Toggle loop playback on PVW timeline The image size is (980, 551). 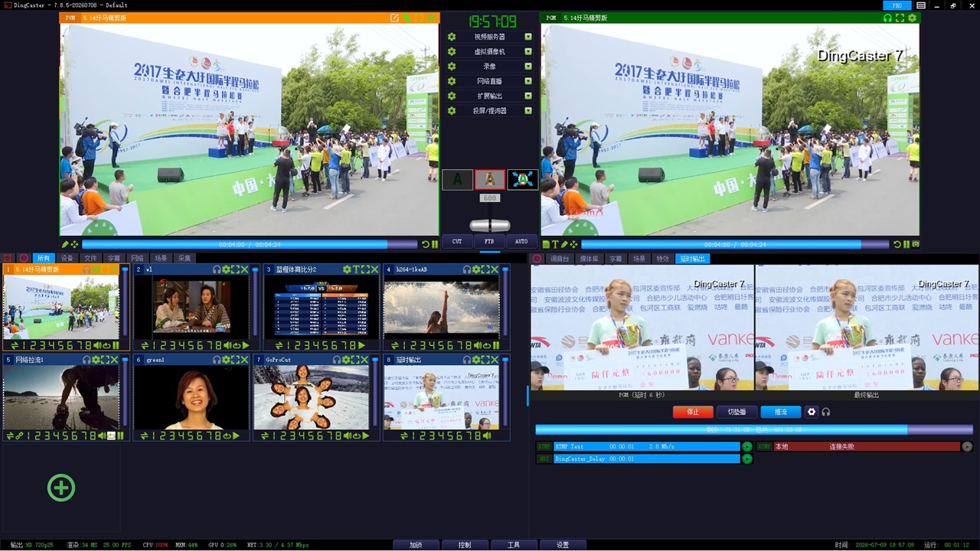pyautogui.click(x=426, y=244)
